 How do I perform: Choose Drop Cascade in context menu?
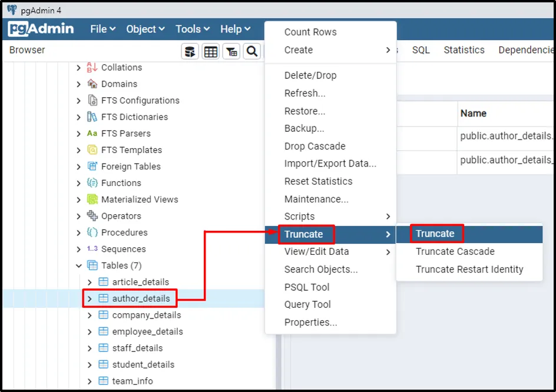[x=315, y=146]
